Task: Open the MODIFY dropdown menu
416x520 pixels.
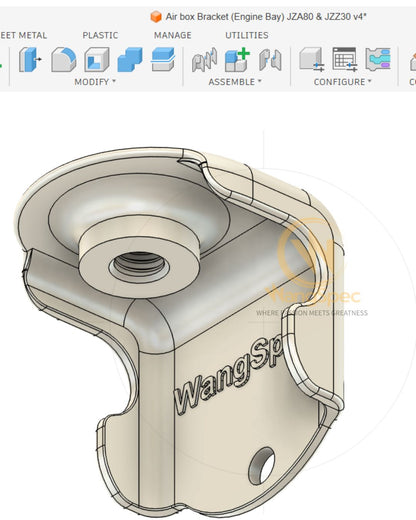Action: click(95, 82)
